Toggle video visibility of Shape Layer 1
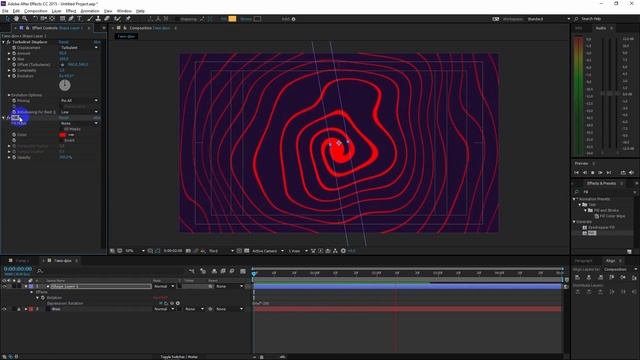Screen dimensions: 640x360 [x=4, y=287]
